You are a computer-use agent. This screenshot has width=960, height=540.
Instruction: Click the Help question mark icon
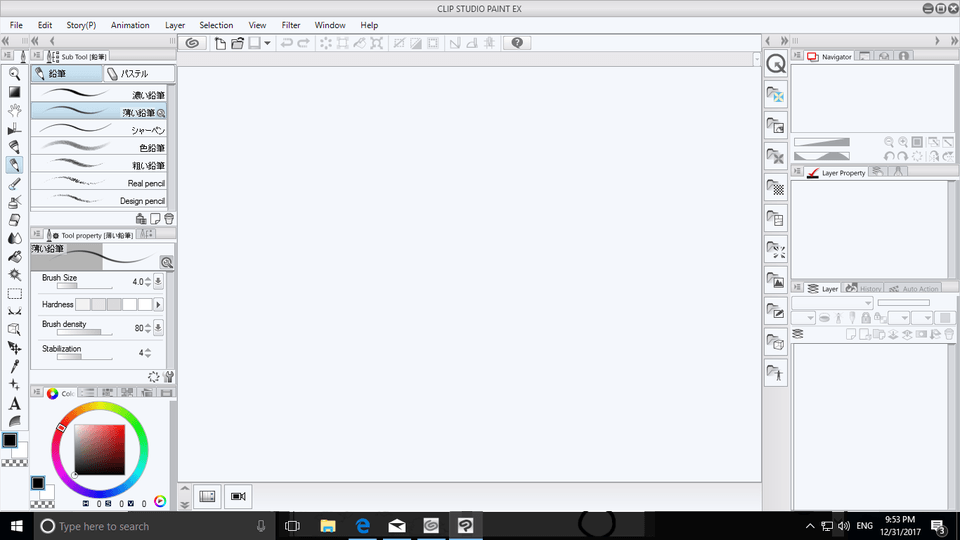pyautogui.click(x=517, y=43)
